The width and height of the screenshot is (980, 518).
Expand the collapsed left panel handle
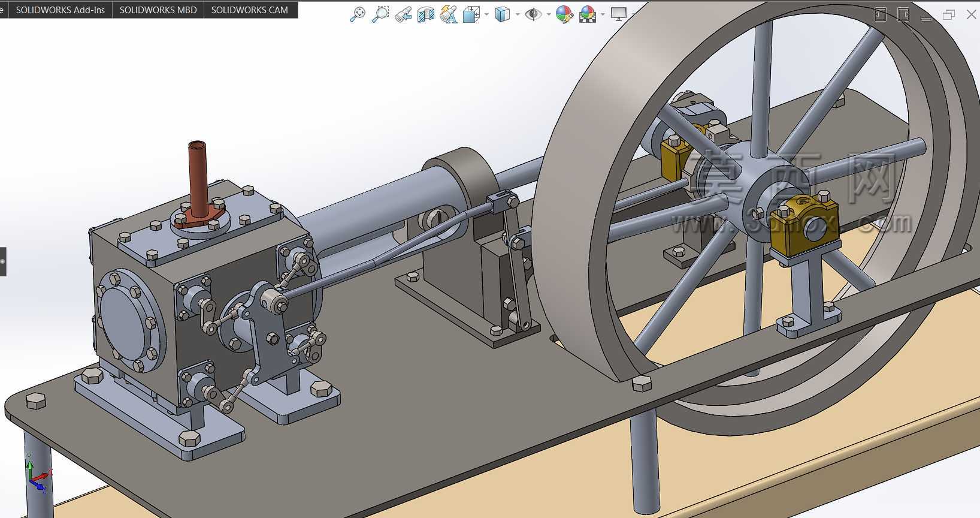(x=3, y=261)
